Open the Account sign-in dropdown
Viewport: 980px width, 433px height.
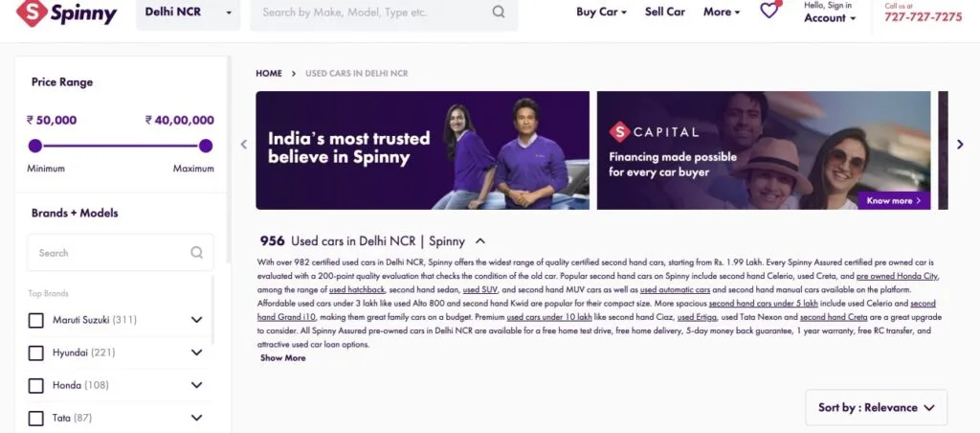point(830,12)
